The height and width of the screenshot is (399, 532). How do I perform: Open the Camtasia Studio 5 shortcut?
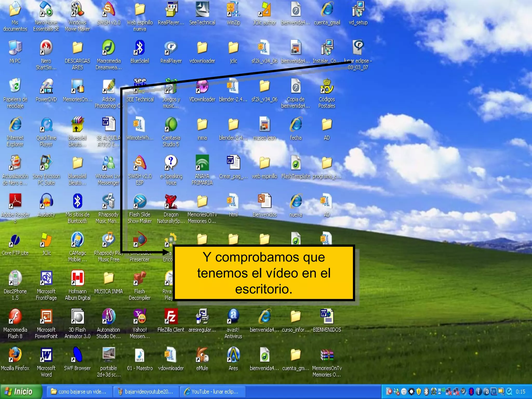pos(171,125)
